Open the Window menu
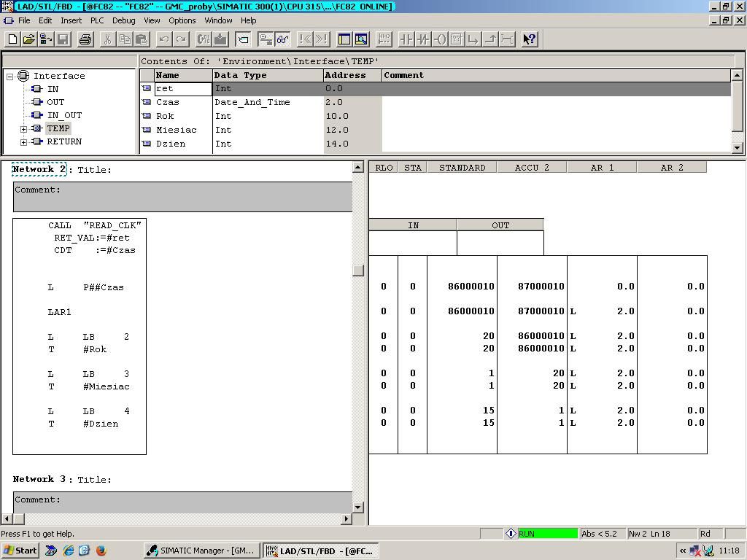The width and height of the screenshot is (747, 560). (218, 20)
